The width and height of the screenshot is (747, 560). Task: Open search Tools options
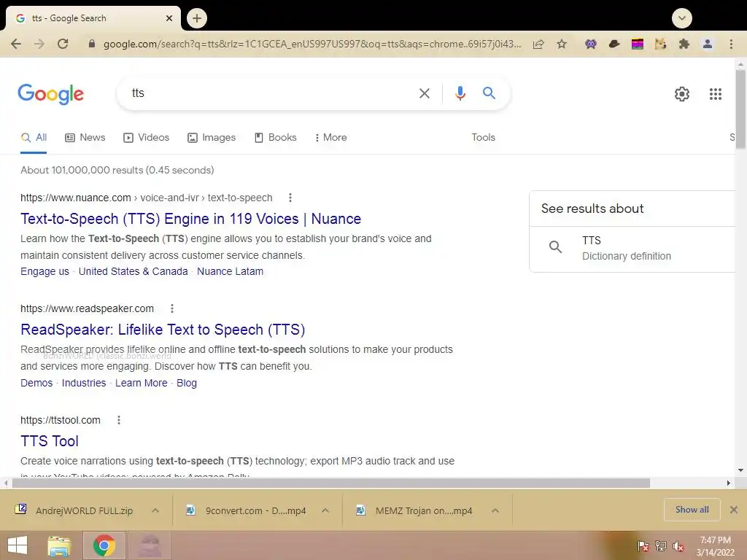[483, 138]
